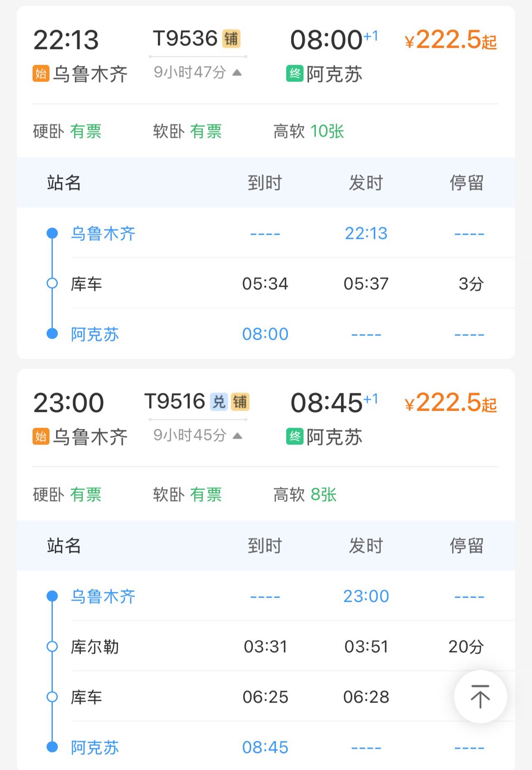Tap the T9516 train number

pyautogui.click(x=175, y=402)
